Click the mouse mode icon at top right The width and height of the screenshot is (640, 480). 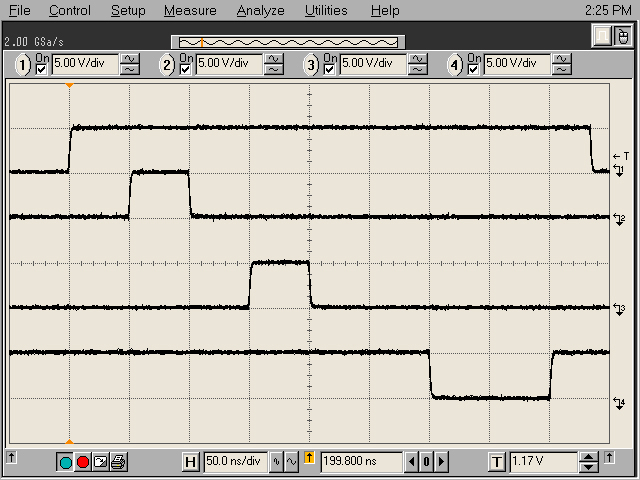623,36
